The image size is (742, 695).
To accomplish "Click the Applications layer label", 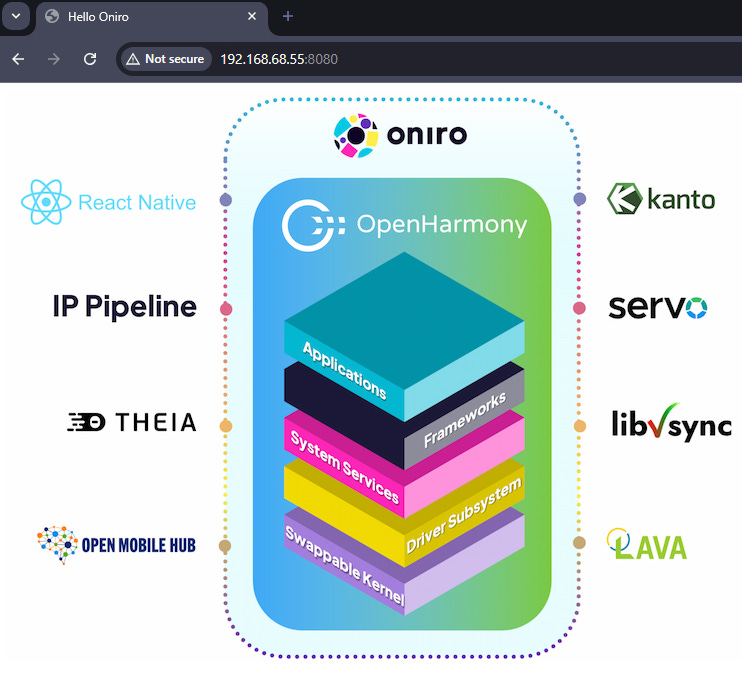I will pos(344,370).
